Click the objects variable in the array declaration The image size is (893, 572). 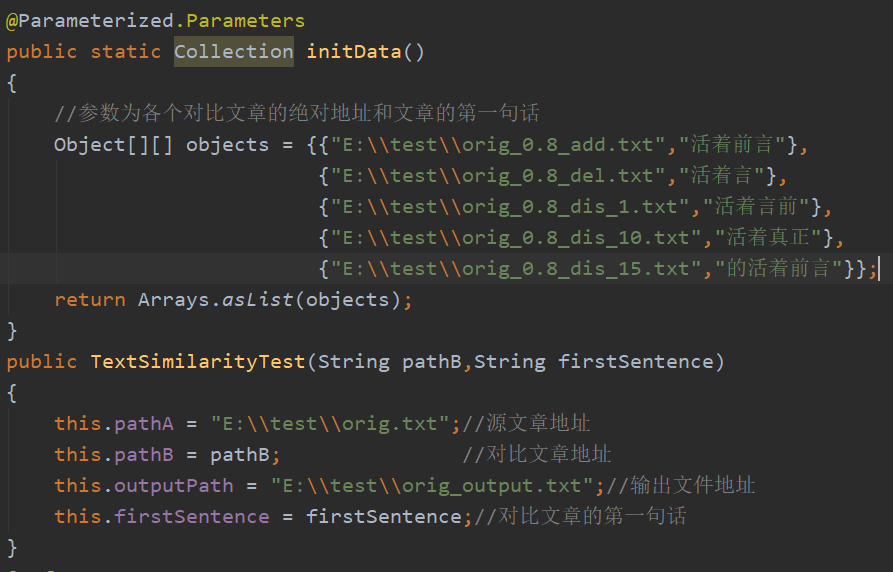click(x=227, y=144)
